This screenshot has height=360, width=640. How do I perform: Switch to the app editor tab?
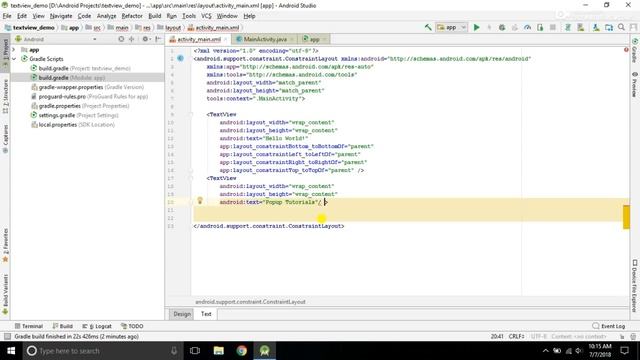314,39
